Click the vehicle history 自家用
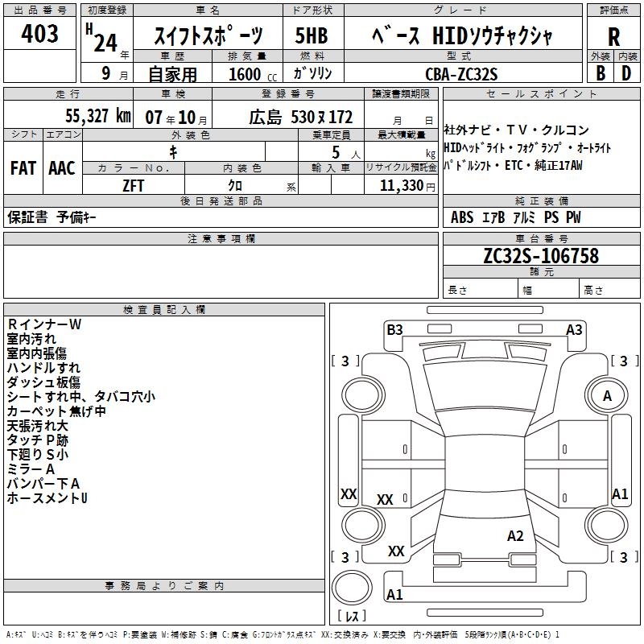This screenshot has height=644, width=644. 172,74
